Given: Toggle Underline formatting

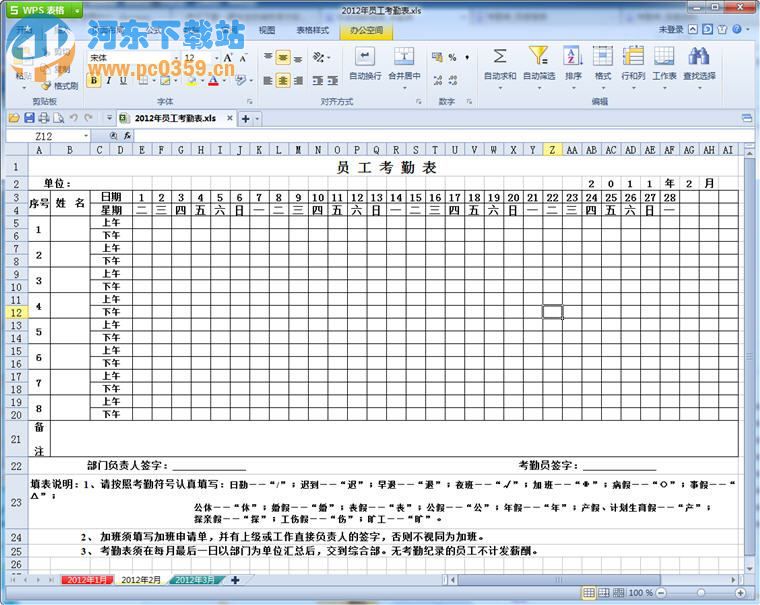Looking at the screenshot, I should click(123, 80).
